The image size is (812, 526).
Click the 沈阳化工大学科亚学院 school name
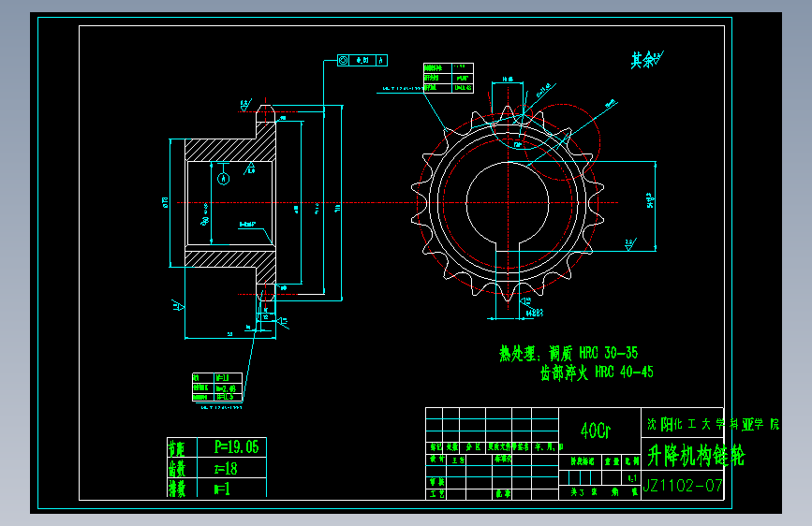tap(713, 425)
